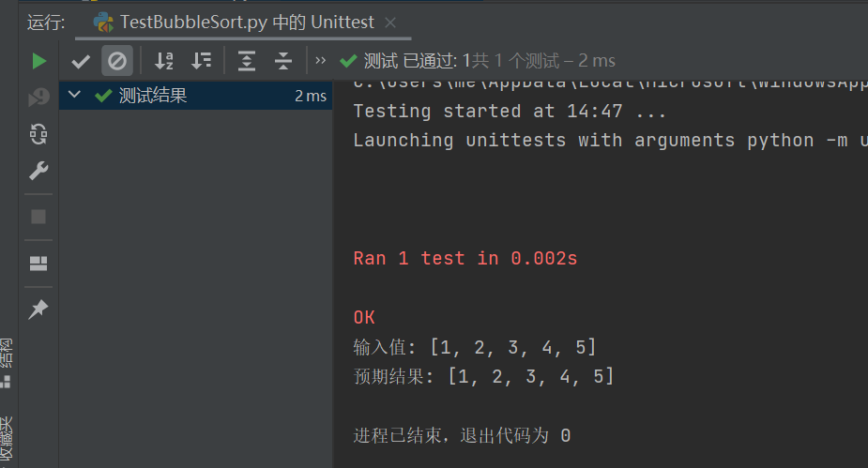Click the OK output line
868x468 pixels.
click(x=364, y=318)
